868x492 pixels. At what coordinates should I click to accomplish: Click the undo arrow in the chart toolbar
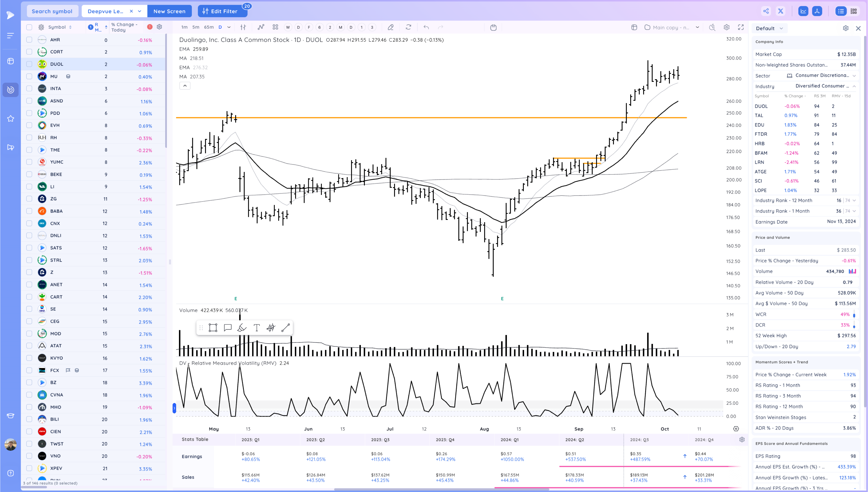click(x=426, y=27)
